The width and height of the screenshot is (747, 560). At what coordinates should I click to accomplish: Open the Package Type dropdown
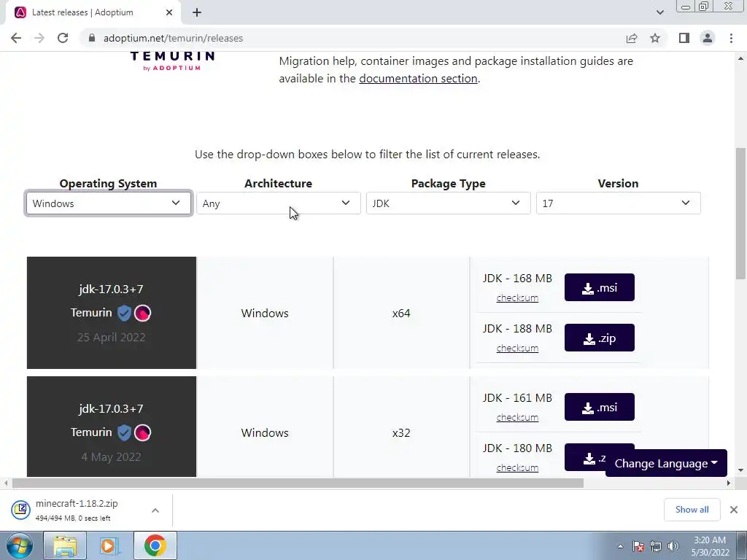coord(449,203)
